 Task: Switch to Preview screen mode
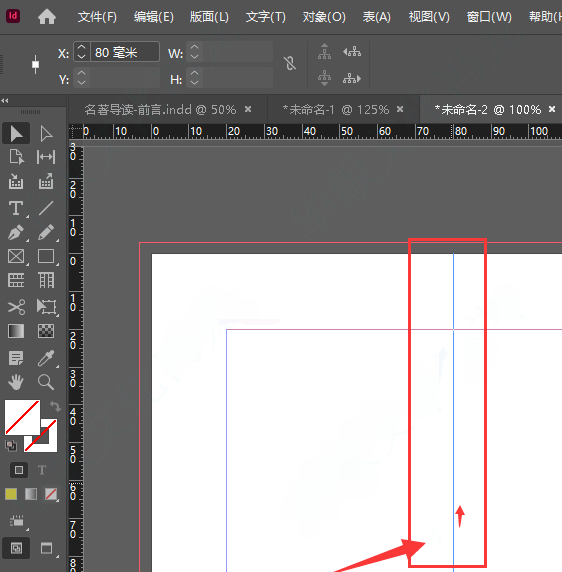(x=46, y=548)
